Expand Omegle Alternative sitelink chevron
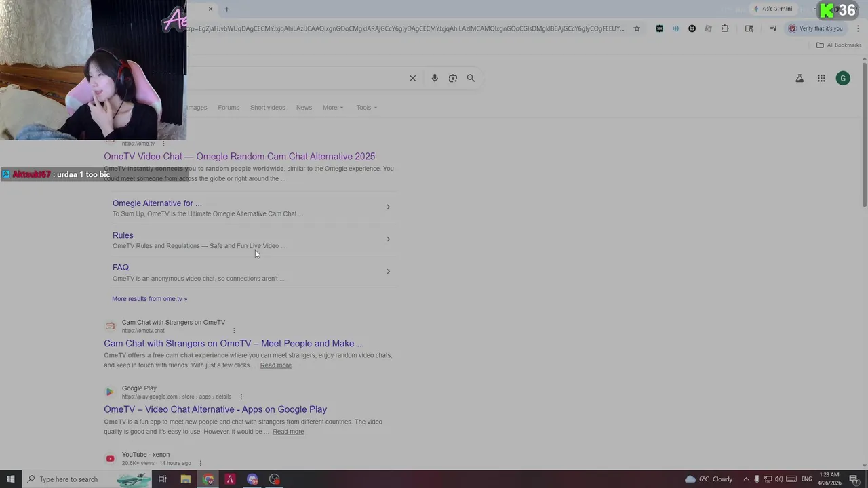 click(388, 207)
